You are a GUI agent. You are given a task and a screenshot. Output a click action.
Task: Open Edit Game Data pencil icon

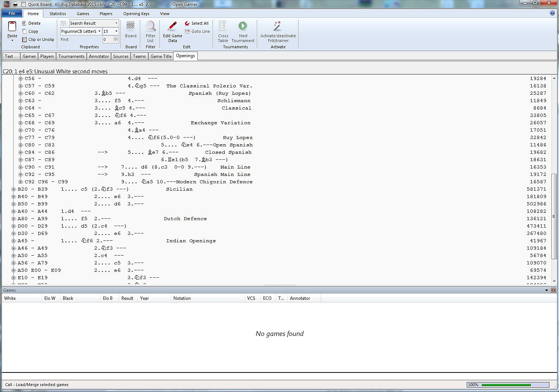tap(172, 27)
